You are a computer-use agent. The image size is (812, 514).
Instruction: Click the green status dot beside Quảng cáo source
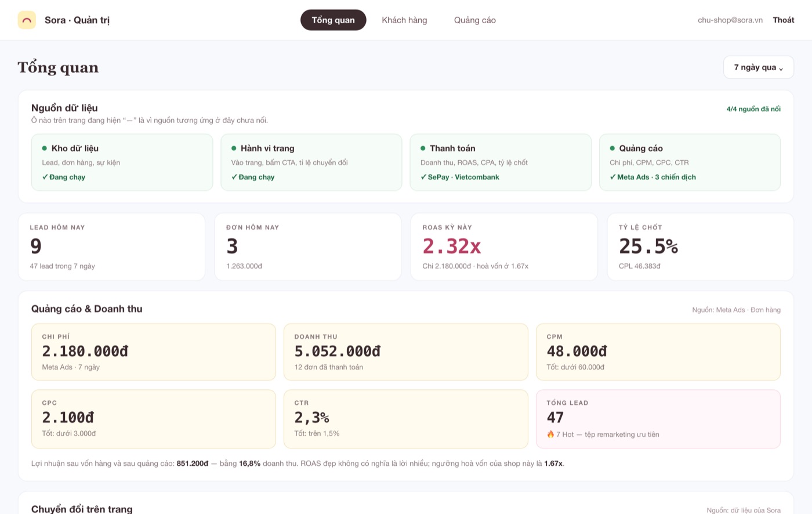pos(612,149)
